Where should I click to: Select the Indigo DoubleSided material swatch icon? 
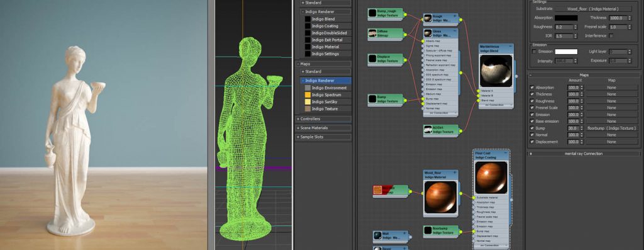[307, 33]
